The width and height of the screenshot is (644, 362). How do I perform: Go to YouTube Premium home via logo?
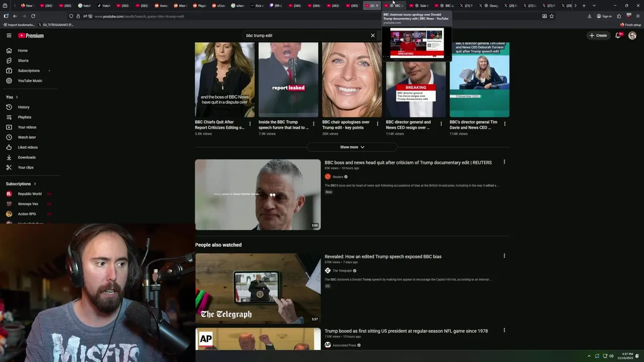coord(31,36)
